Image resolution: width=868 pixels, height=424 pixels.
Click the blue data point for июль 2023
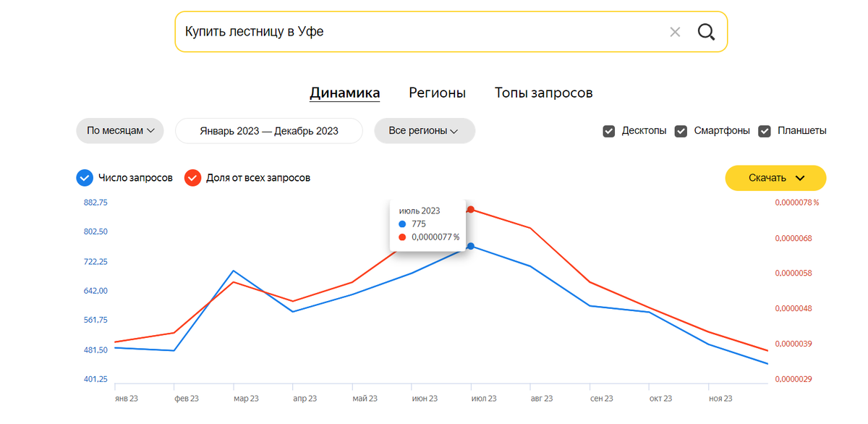click(471, 246)
